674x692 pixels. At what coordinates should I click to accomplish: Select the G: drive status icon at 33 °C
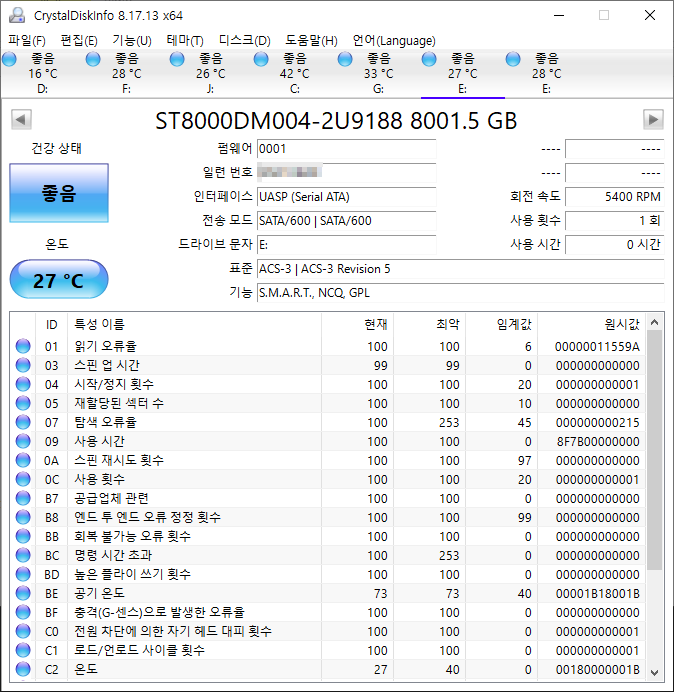(345, 59)
